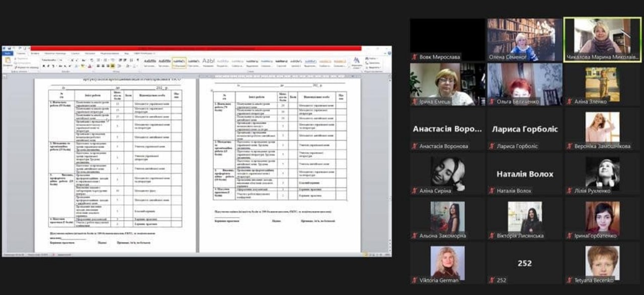
Task: Select justify alignment in paragraph group
Action: pos(113,66)
